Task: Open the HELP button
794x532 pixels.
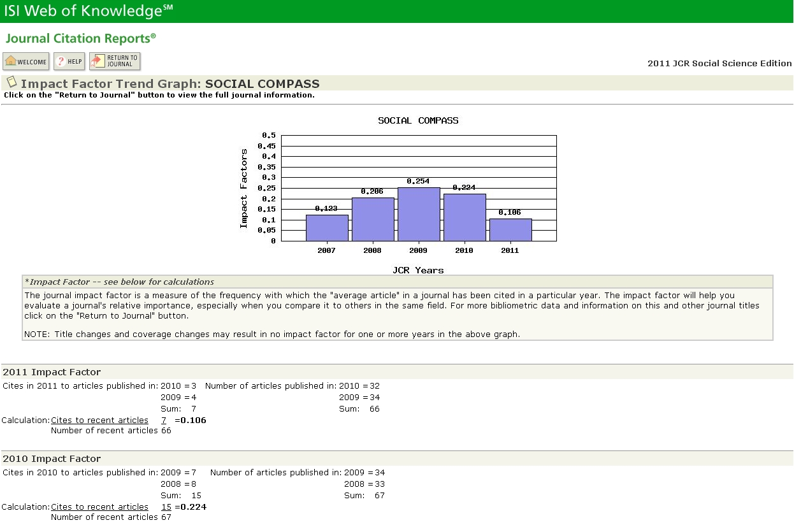Action: tap(69, 61)
